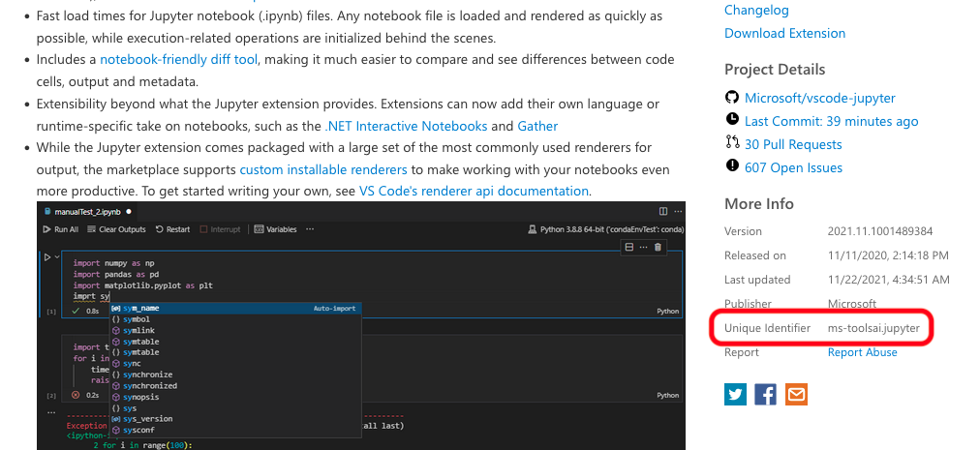Image resolution: width=980 pixels, height=450 pixels.
Task: Click the unsaved dot on manualTest_2.ipynb tab
Action: [x=129, y=212]
